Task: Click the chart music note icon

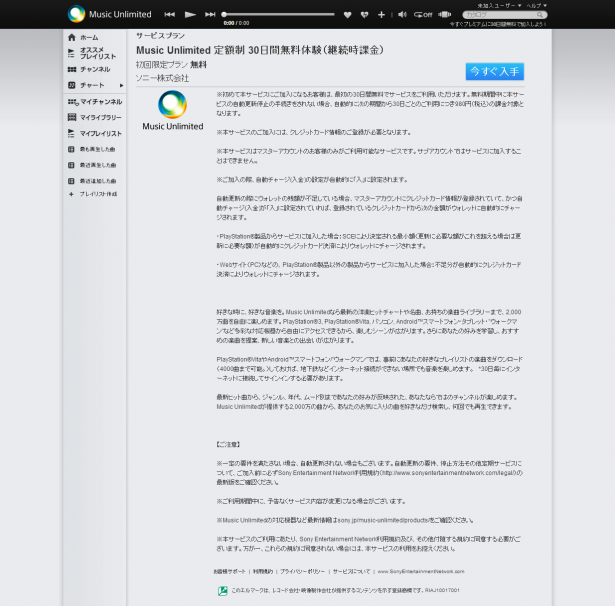Action: tap(71, 85)
